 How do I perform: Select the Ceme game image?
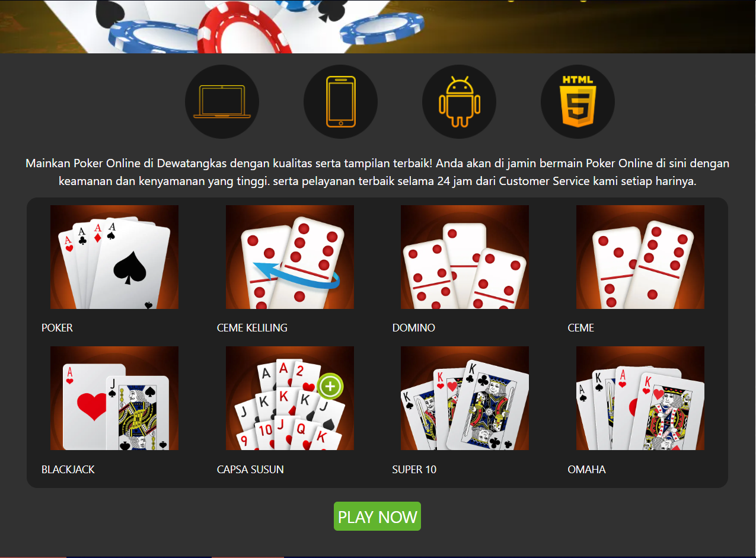640,257
